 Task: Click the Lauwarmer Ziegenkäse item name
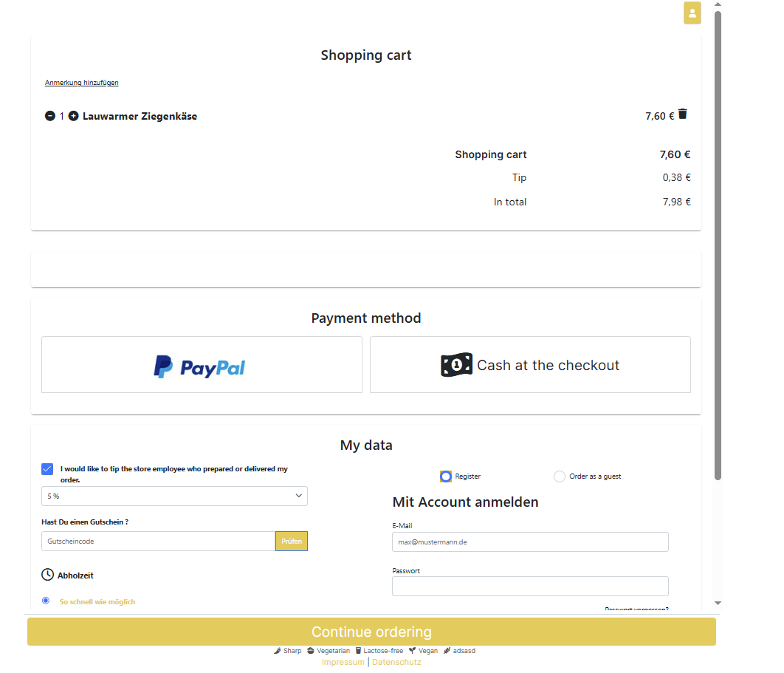coord(140,116)
